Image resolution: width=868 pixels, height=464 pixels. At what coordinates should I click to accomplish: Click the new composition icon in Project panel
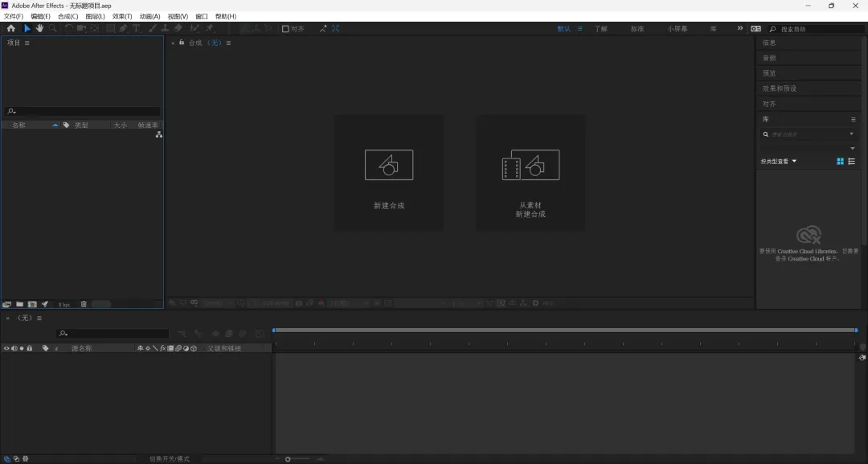pos(32,304)
